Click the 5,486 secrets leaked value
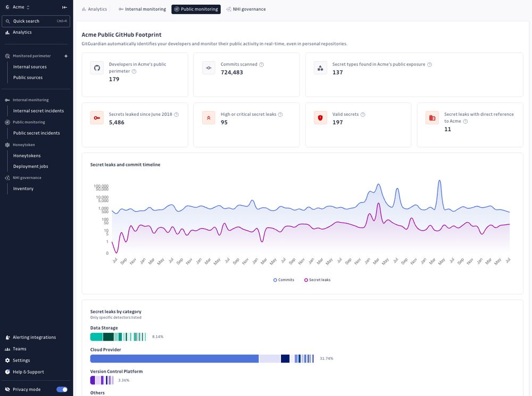Viewport: 532px width, 396px height. point(117,122)
